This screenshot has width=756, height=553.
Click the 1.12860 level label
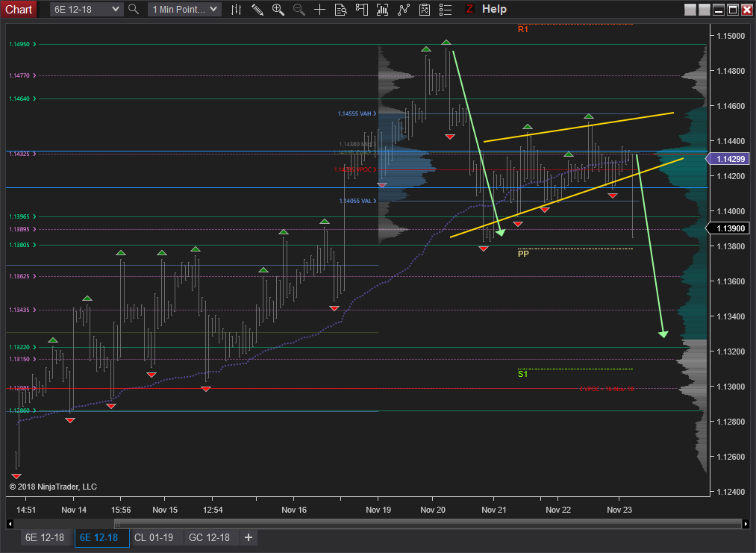click(x=22, y=410)
